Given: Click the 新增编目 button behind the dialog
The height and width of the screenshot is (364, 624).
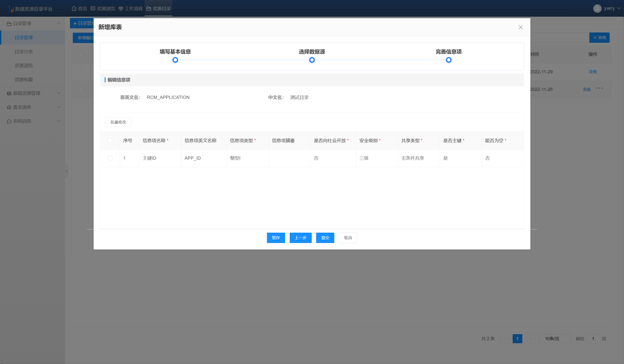Looking at the screenshot, I should pos(83,38).
